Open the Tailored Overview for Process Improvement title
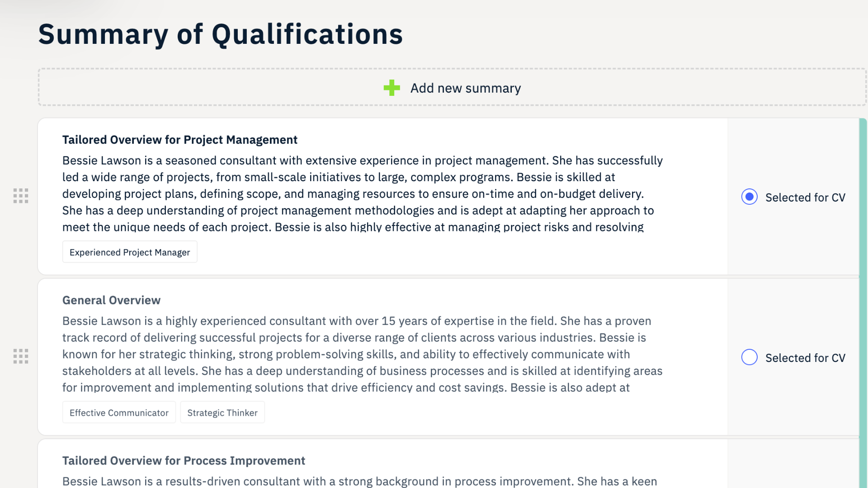 [x=184, y=460]
